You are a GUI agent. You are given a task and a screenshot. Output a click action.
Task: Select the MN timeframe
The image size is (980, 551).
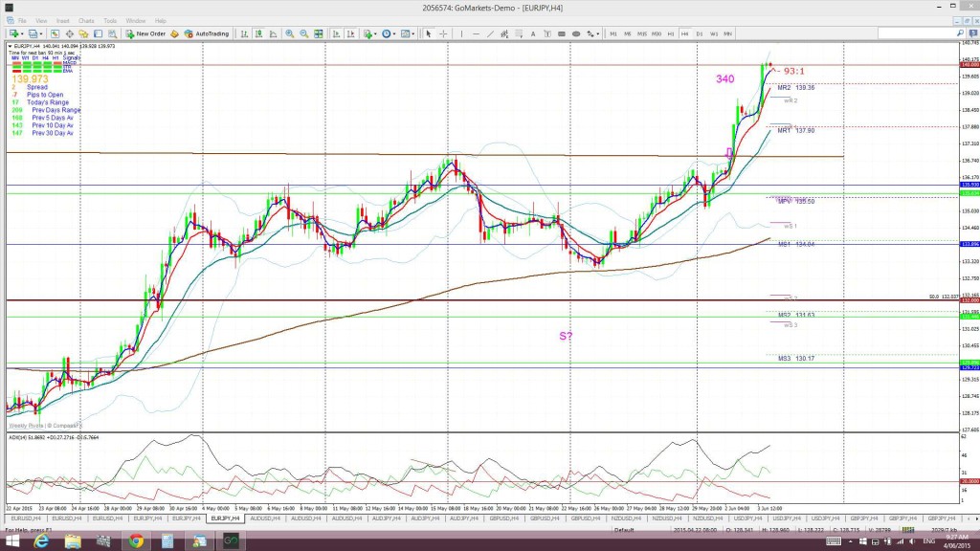click(728, 33)
